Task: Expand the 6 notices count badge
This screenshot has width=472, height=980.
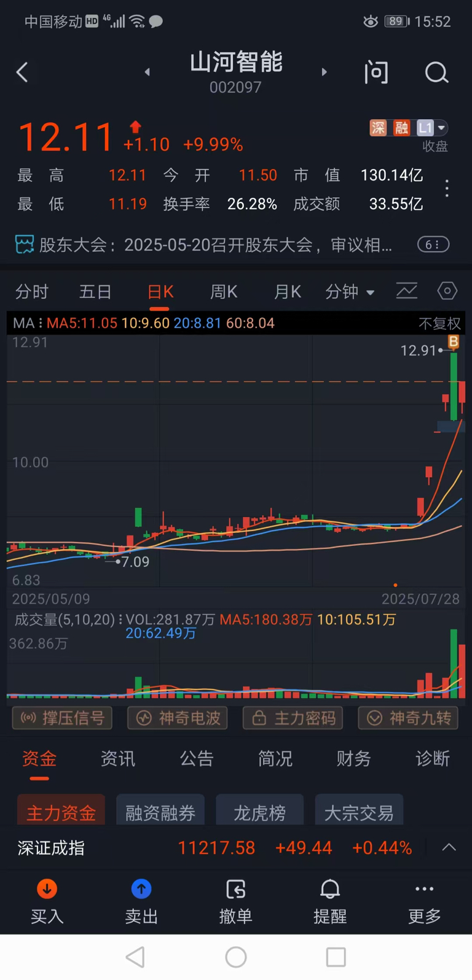Action: [433, 245]
